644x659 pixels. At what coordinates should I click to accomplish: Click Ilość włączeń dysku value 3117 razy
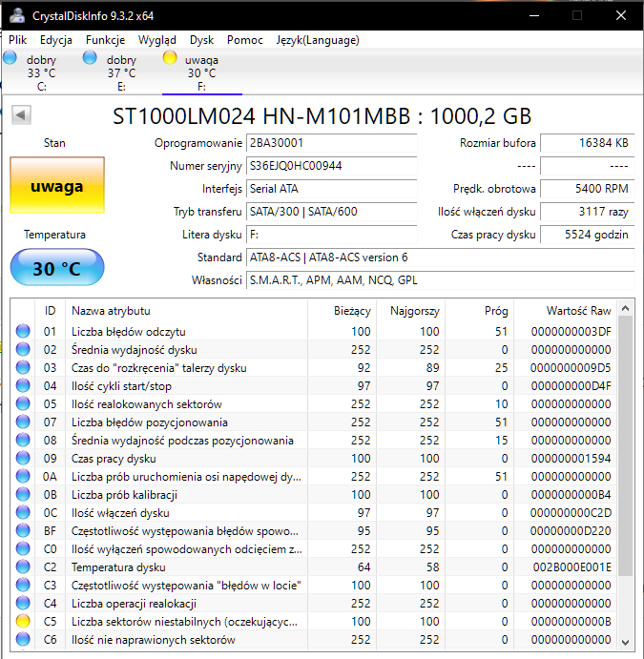(588, 212)
